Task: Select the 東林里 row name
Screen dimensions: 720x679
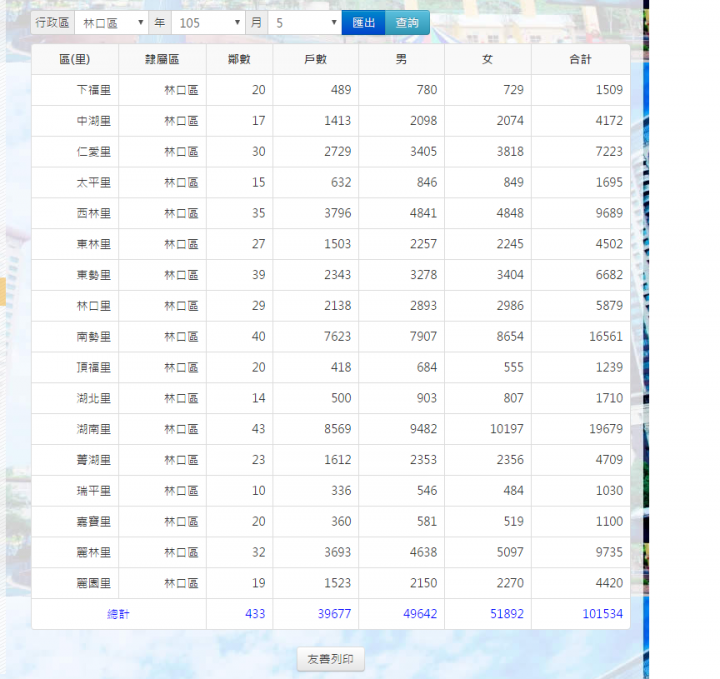Action: [94, 244]
